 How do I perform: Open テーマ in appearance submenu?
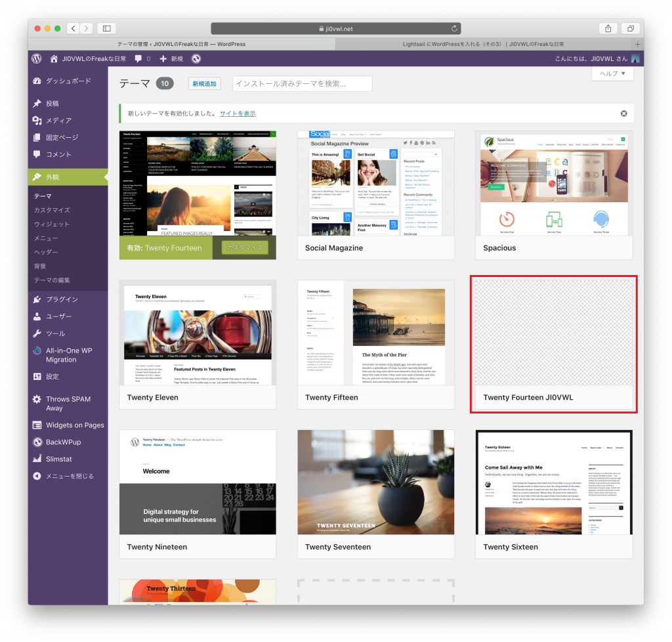click(x=43, y=196)
